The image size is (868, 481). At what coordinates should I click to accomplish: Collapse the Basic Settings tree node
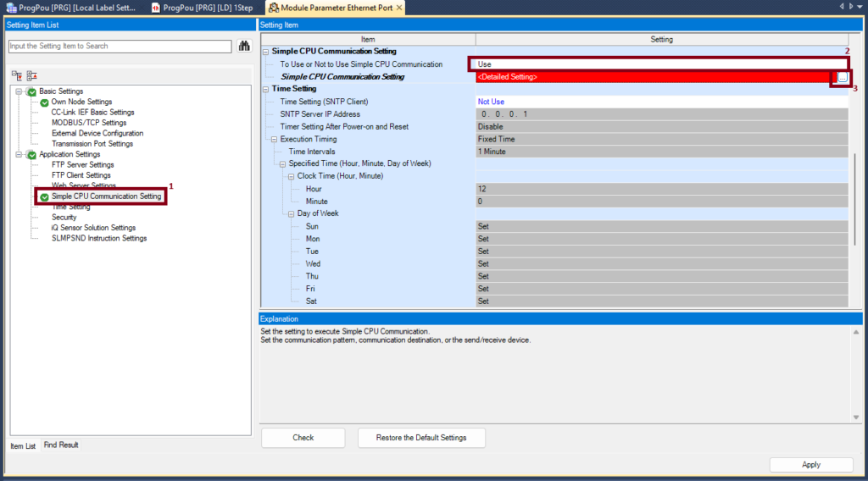pos(18,91)
